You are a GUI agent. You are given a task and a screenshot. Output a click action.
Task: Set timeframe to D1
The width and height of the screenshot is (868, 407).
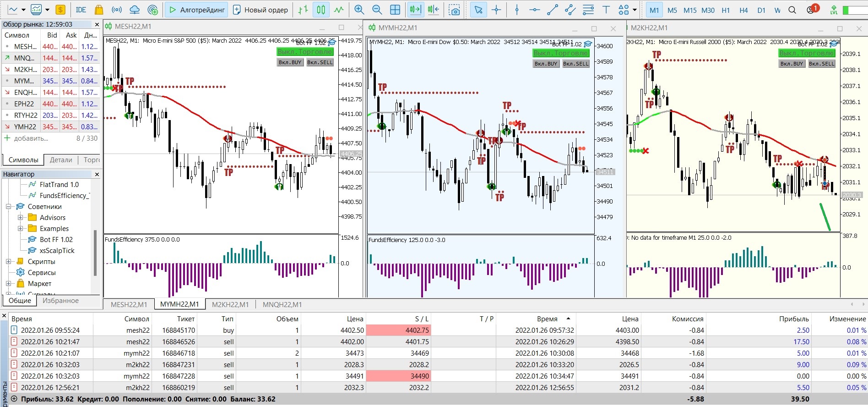coord(761,10)
